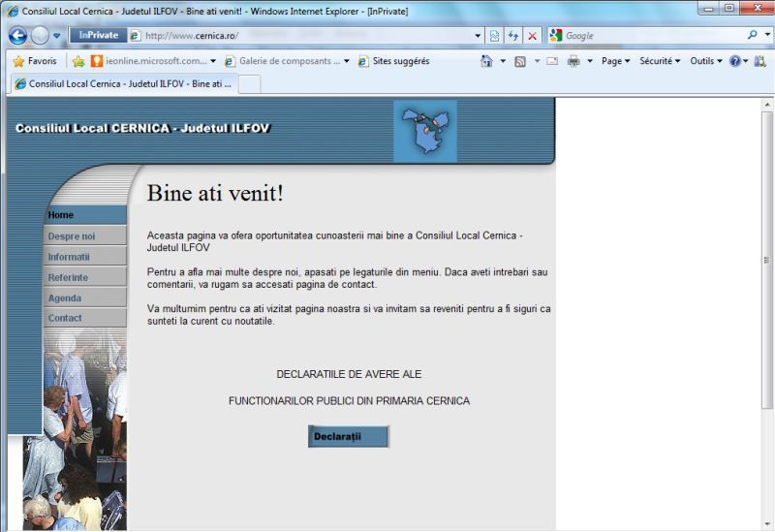Image resolution: width=775 pixels, height=532 pixels.
Task: Click the search magnifier icon
Action: click(x=753, y=36)
